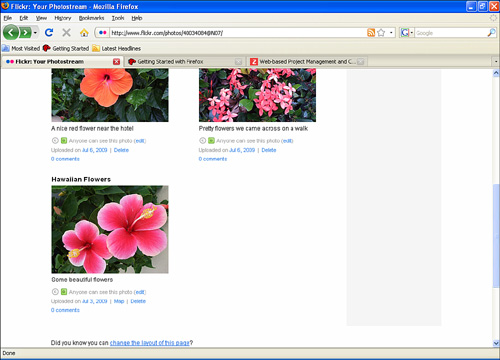Open date link under the pretty flowers photo
Viewport: 500px width, 360px height.
[242, 150]
